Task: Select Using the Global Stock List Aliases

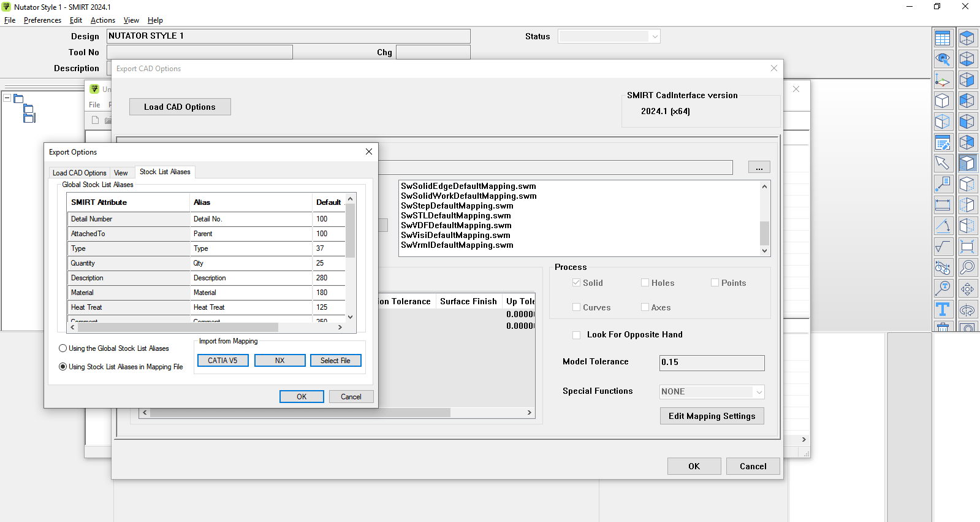Action: tap(63, 348)
